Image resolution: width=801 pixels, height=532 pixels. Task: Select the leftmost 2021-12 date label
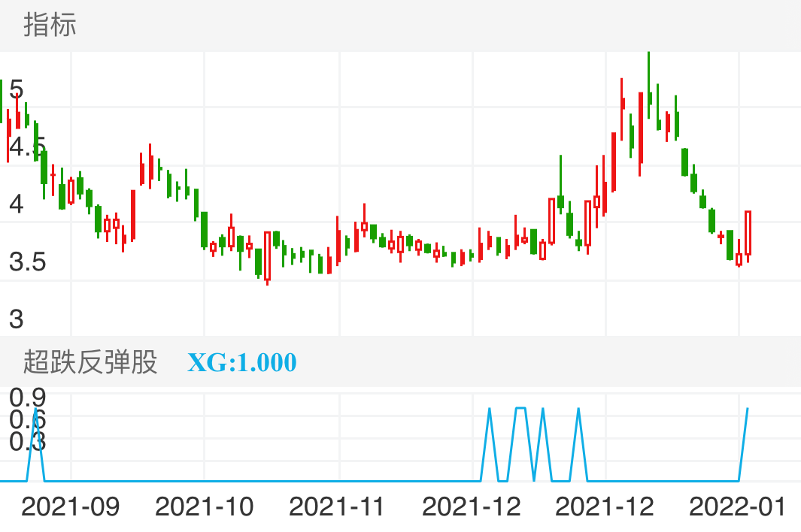472,506
